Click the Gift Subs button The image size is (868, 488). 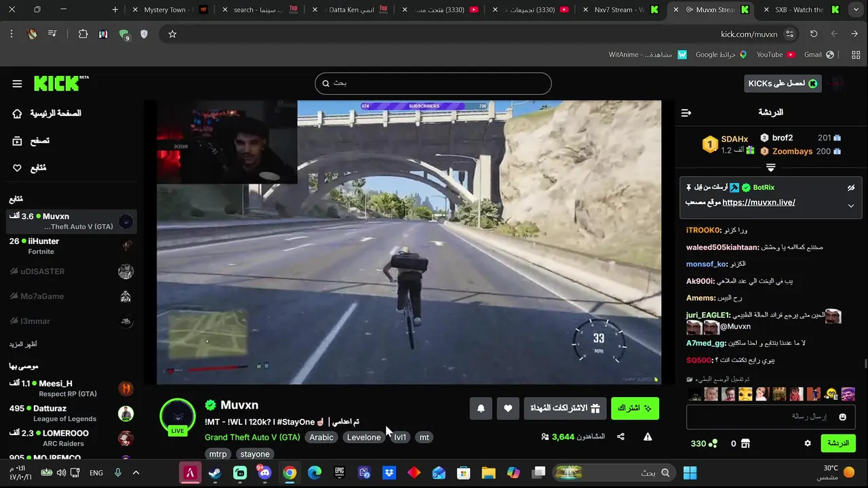click(565, 409)
